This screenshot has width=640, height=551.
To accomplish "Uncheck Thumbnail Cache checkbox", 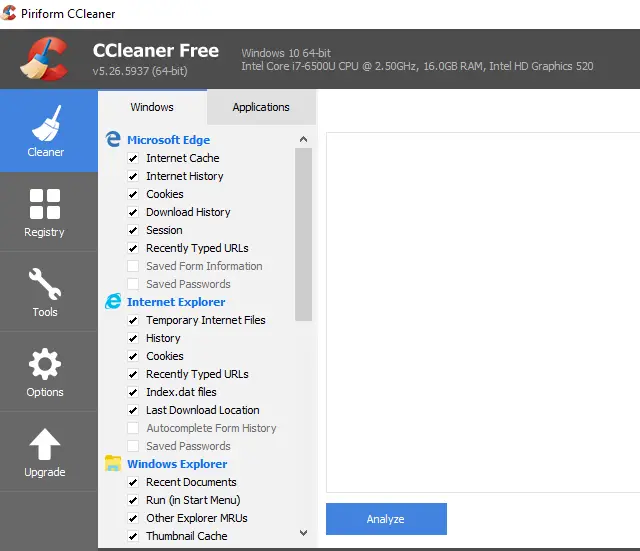I will [x=133, y=536].
